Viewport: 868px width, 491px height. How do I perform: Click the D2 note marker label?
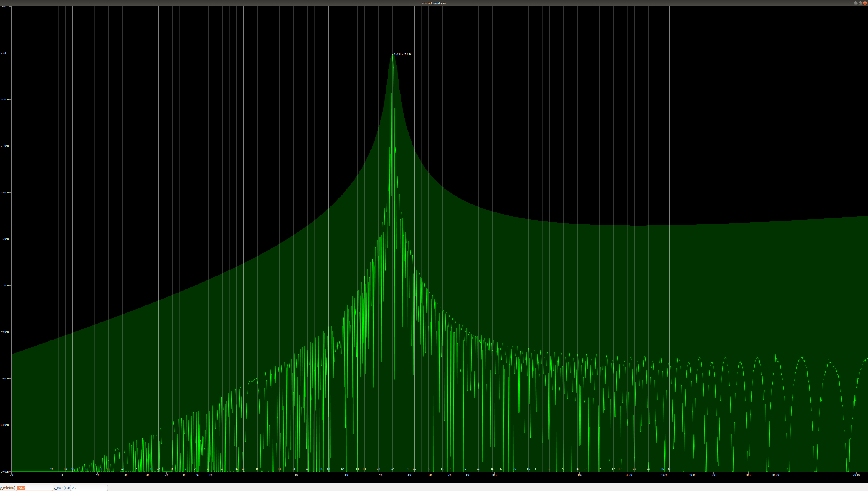pos(173,469)
